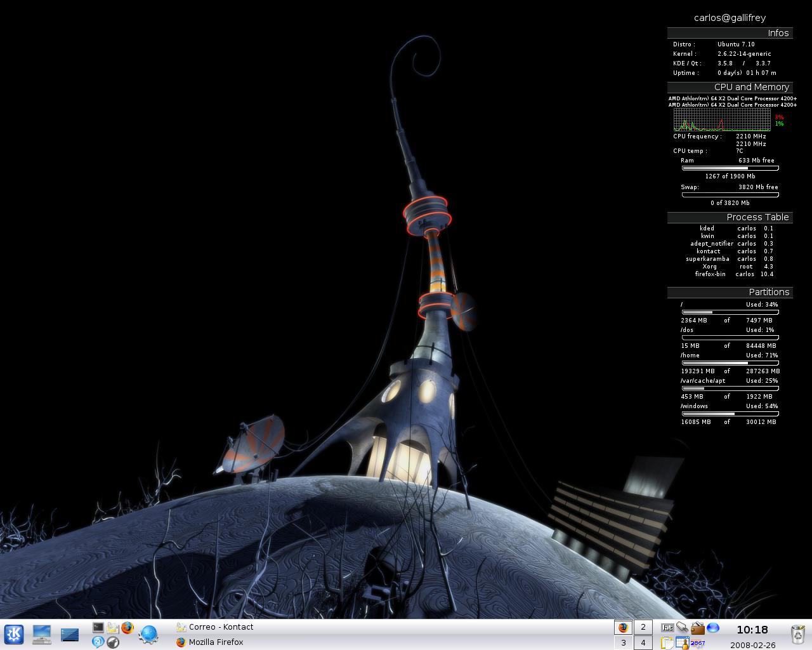Viewport: 812px width, 650px height.
Task: Click the 2008-02-26 date on the panel
Action: click(x=752, y=644)
